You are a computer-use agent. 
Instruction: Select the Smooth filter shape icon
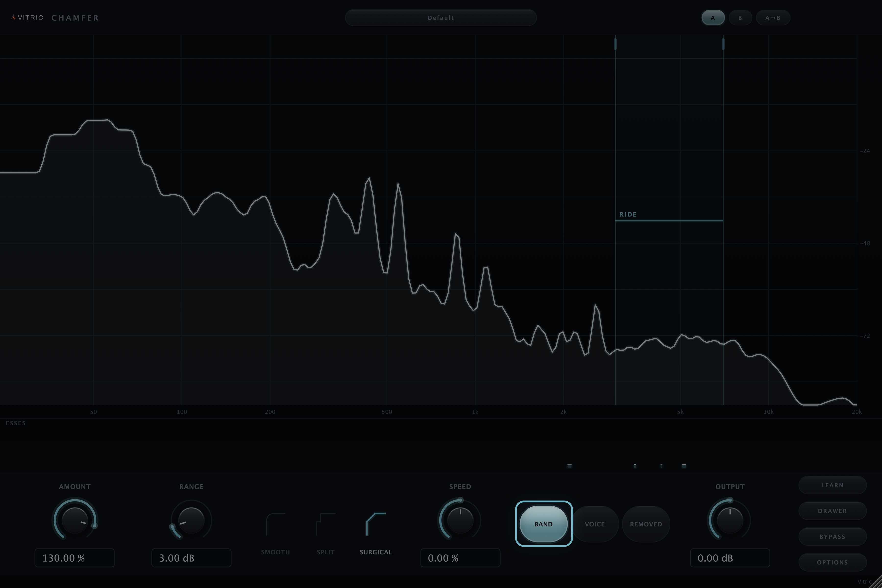click(276, 524)
